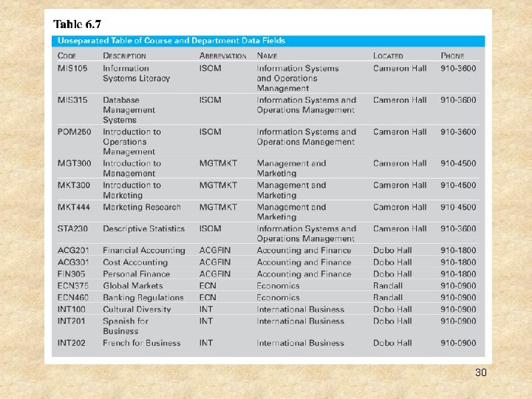This screenshot has width=532, height=399.
Task: Click MGTMKT abbreviation in MKT444 row
Action: point(218,207)
